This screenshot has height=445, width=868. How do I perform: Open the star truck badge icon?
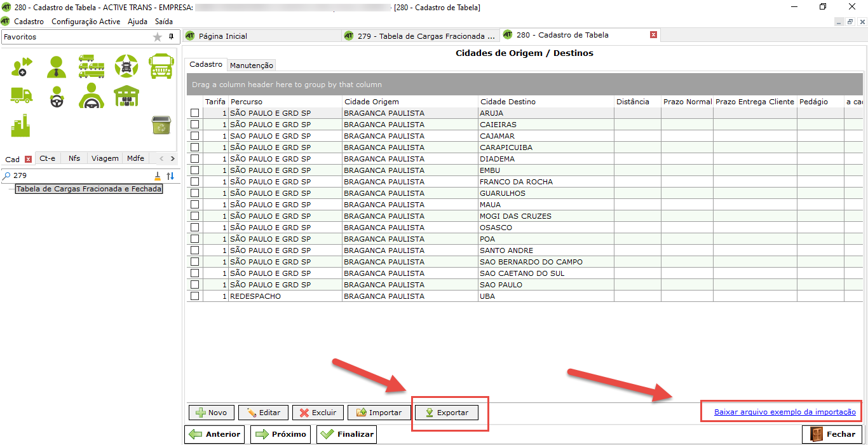point(126,65)
